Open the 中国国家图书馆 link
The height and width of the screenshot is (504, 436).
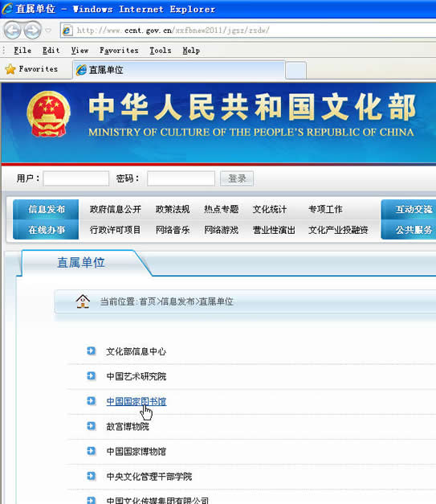137,401
